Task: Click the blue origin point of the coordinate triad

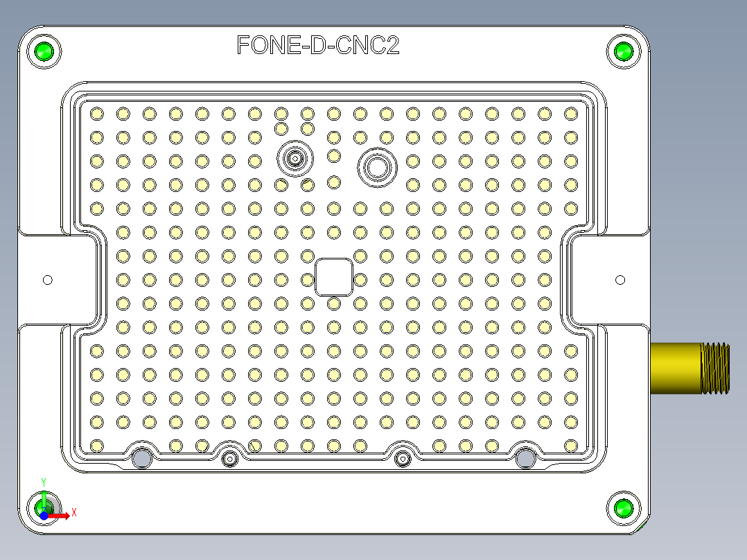Action: 43,515
